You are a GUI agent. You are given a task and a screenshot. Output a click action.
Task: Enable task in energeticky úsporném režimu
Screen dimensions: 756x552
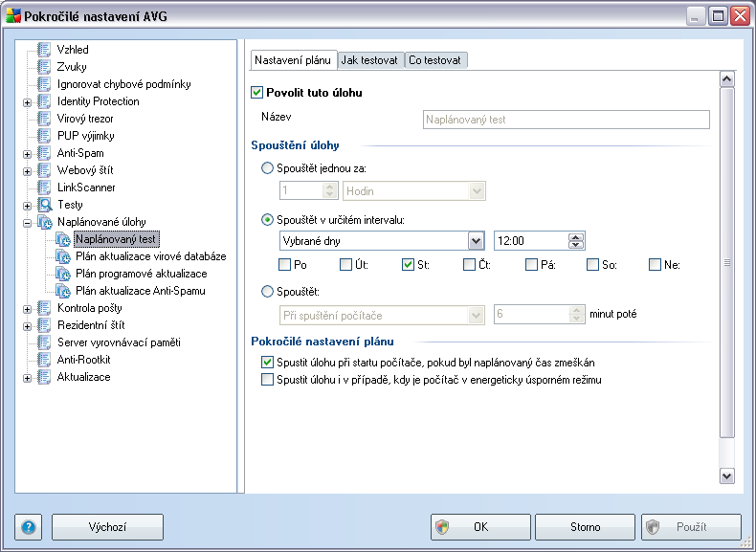coord(267,380)
